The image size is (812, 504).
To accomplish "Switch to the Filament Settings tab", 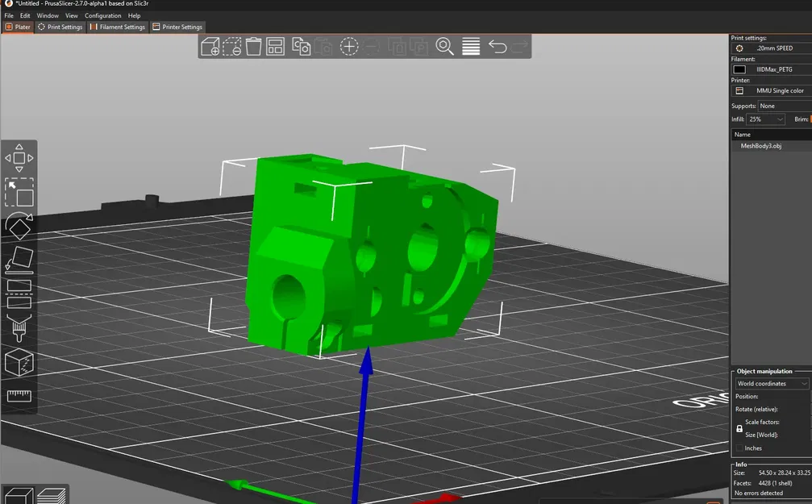I will tap(117, 27).
